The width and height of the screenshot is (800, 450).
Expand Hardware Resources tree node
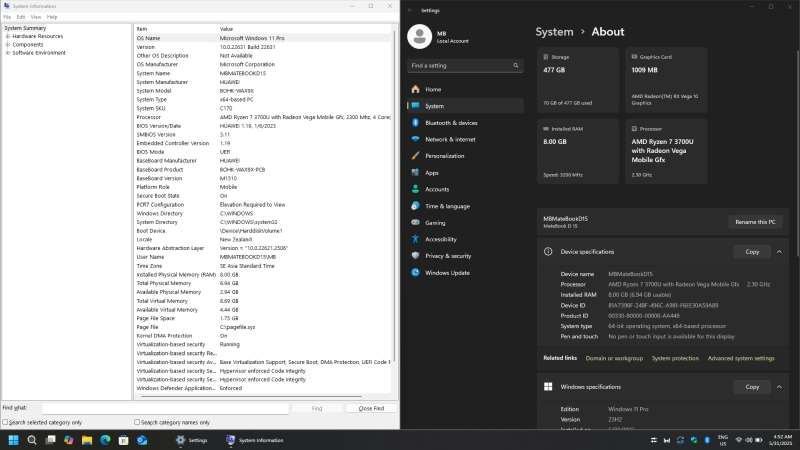click(8, 36)
